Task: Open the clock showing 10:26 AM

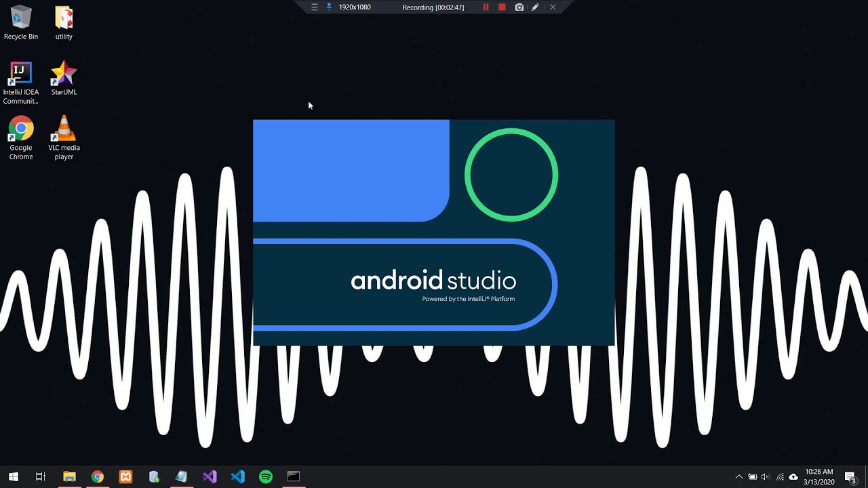Action: pos(819,476)
